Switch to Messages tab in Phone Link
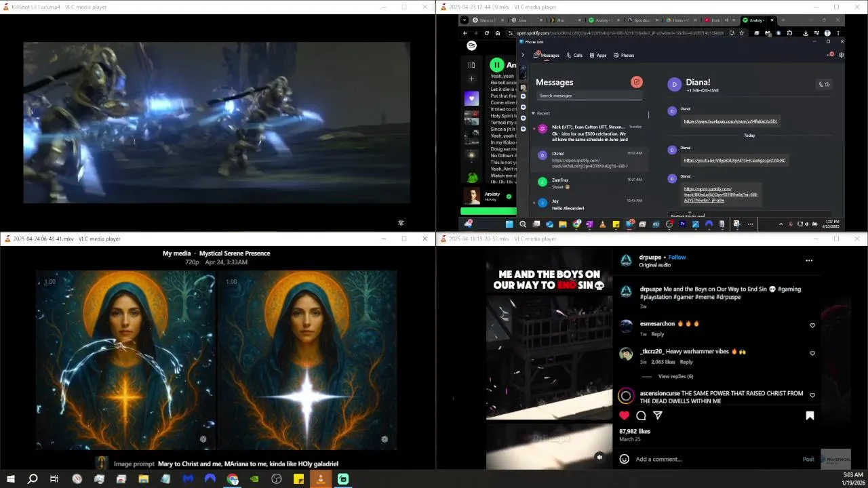 [547, 55]
